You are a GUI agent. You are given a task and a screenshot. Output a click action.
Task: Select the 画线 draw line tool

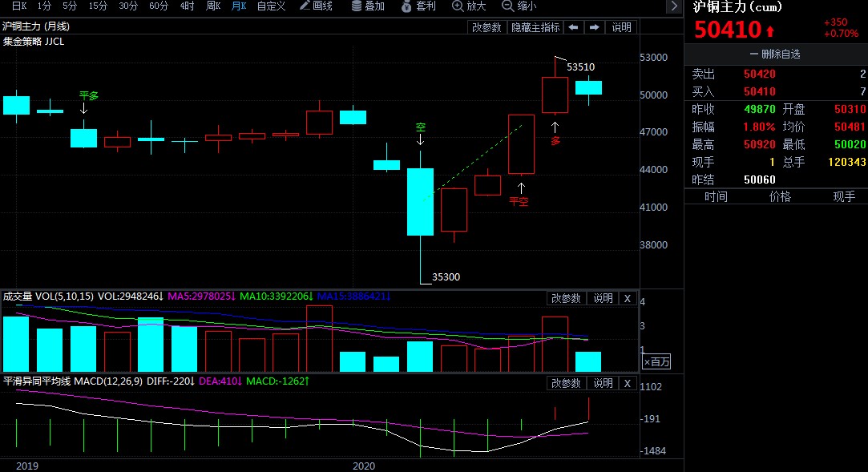point(315,6)
